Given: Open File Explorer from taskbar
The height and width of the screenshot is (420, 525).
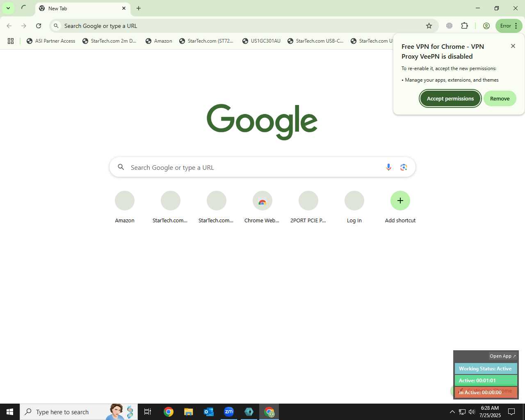Looking at the screenshot, I should click(189, 412).
